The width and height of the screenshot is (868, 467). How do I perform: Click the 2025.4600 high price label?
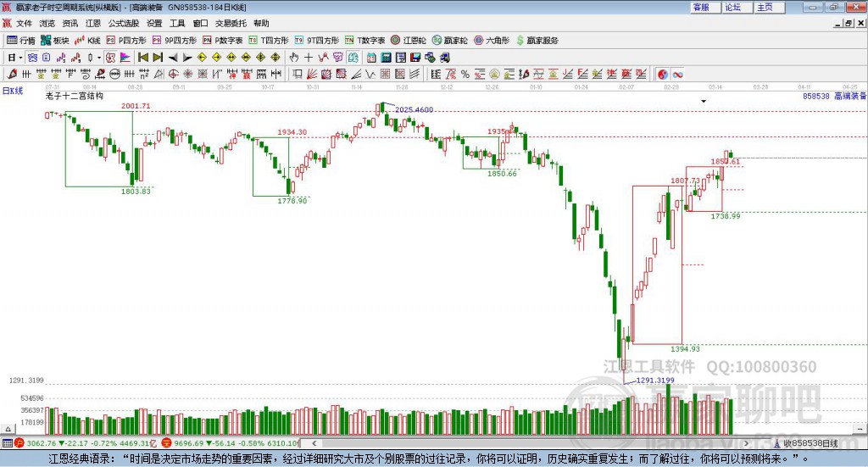[414, 109]
